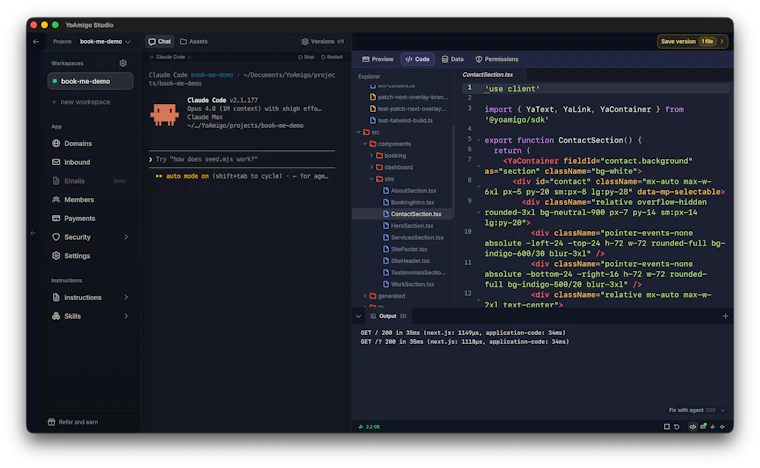Open the Skills icon in sidebar

point(56,316)
